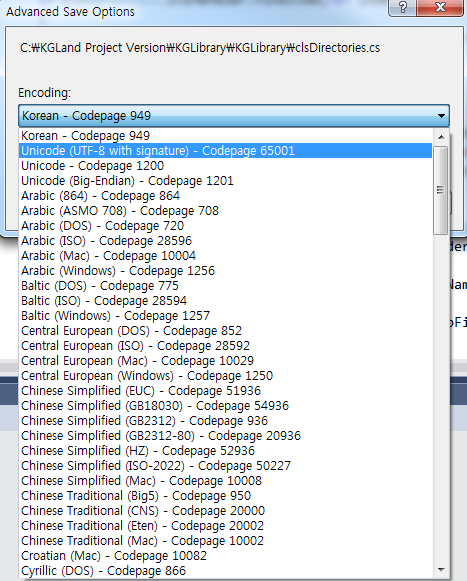The height and width of the screenshot is (581, 467).
Task: Click the encoding list scroll-up arrow
Action: (x=441, y=137)
